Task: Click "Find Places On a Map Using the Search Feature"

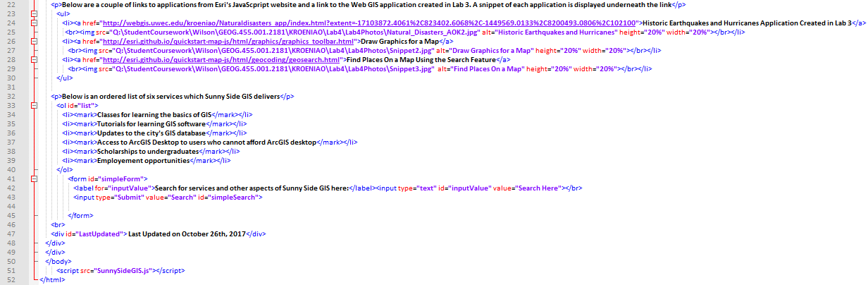Action: pyautogui.click(x=422, y=60)
